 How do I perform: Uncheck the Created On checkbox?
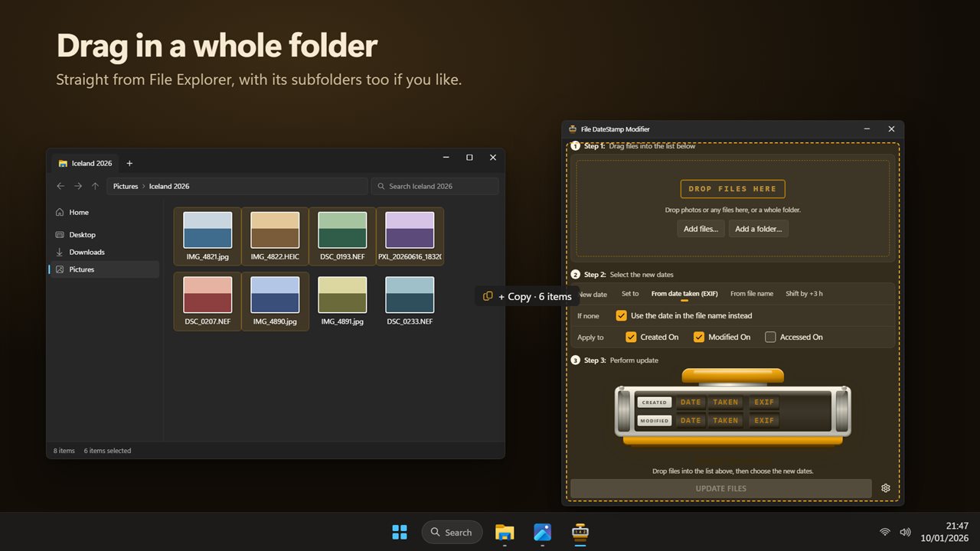pos(631,337)
